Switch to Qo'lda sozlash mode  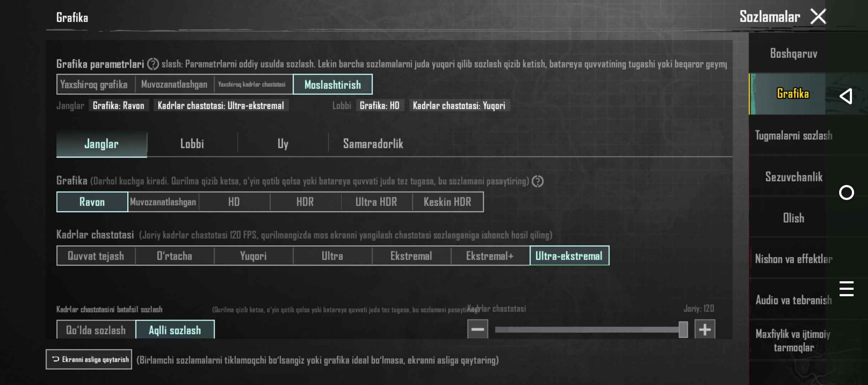pos(96,330)
